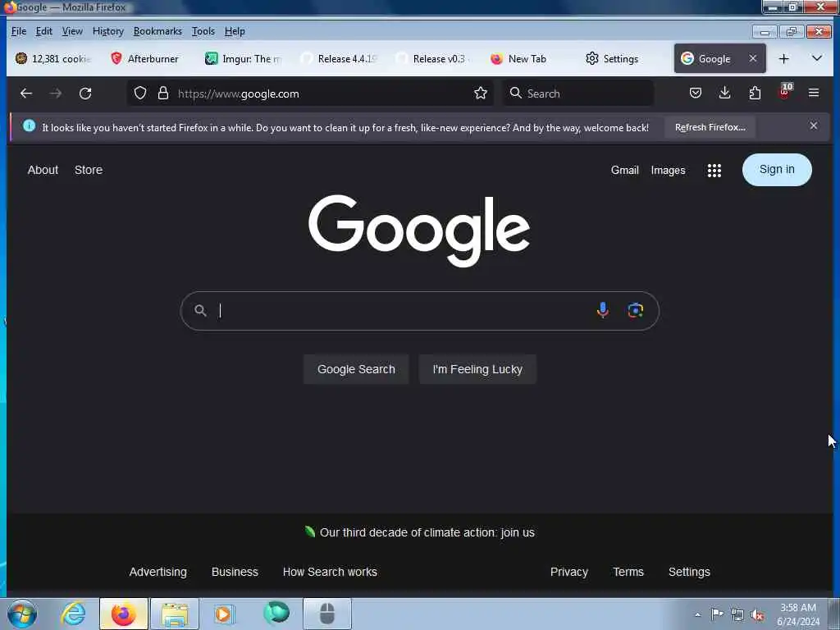Open Windows Media Player taskbar icon
This screenshot has height=630, width=840.
point(224,614)
